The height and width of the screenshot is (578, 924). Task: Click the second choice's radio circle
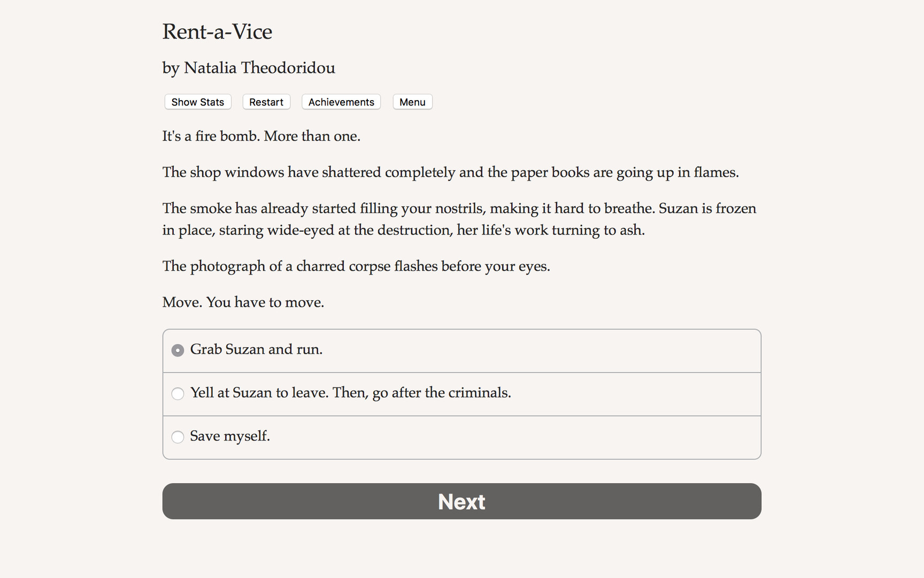pos(178,393)
